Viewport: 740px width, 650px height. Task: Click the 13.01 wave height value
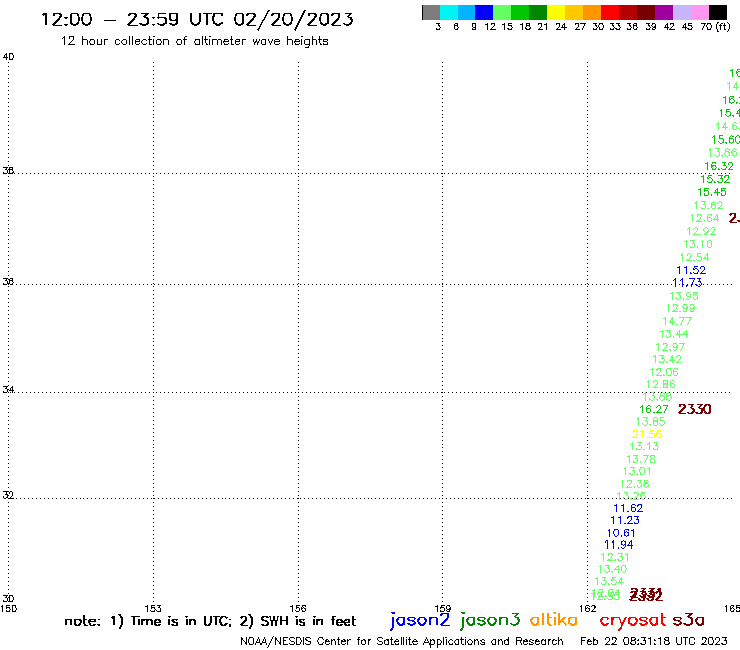(x=637, y=471)
